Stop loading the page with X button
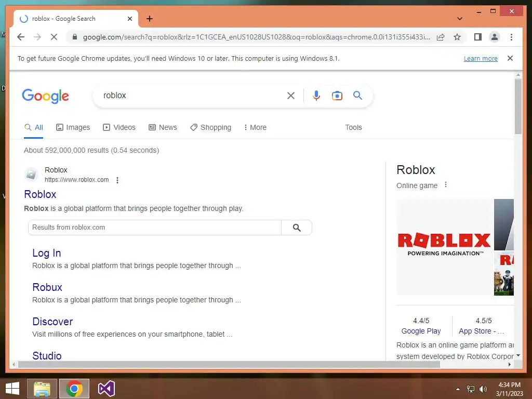Screen dimensions: 532x399 [54, 37]
